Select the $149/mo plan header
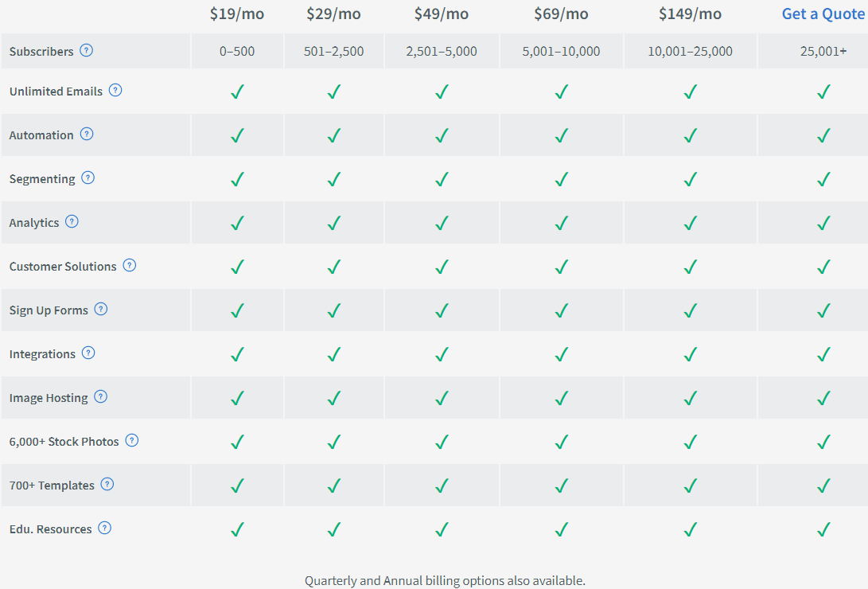 [x=690, y=14]
